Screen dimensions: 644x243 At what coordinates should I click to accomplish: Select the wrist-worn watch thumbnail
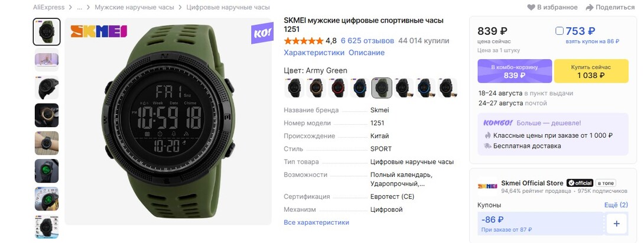pos(47,143)
